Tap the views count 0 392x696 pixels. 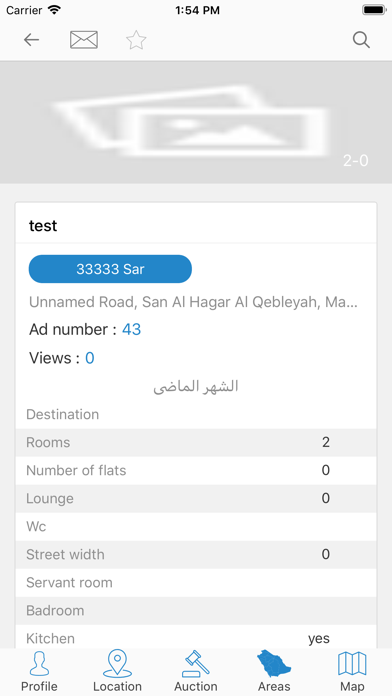(x=90, y=358)
